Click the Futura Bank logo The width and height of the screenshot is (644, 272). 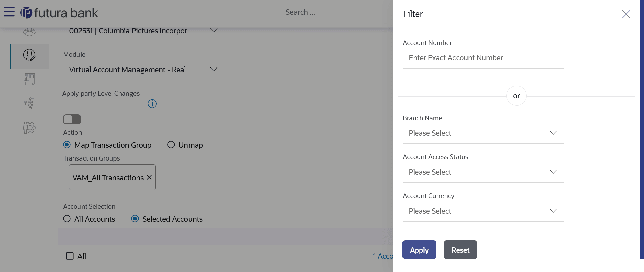click(x=59, y=13)
